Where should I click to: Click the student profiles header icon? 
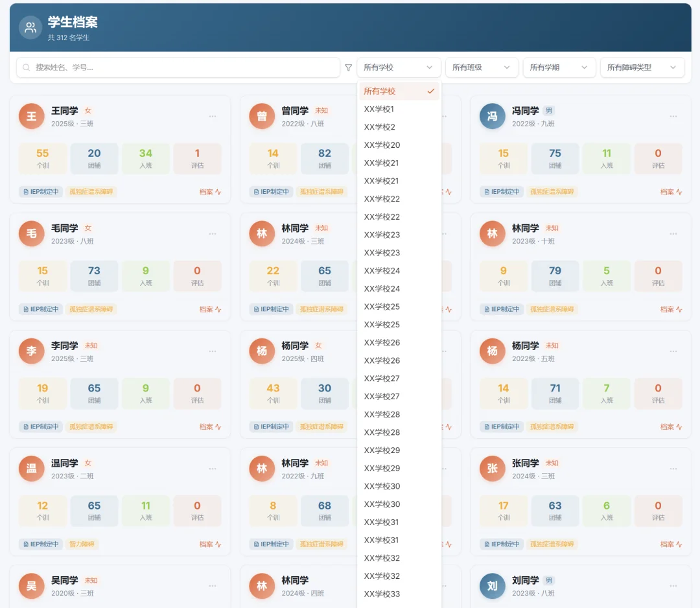(x=30, y=28)
